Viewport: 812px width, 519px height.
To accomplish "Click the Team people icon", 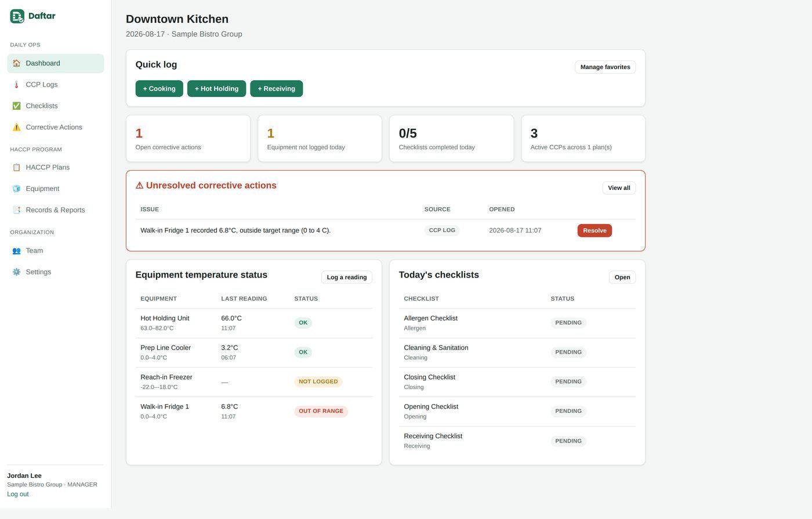I will [x=16, y=251].
